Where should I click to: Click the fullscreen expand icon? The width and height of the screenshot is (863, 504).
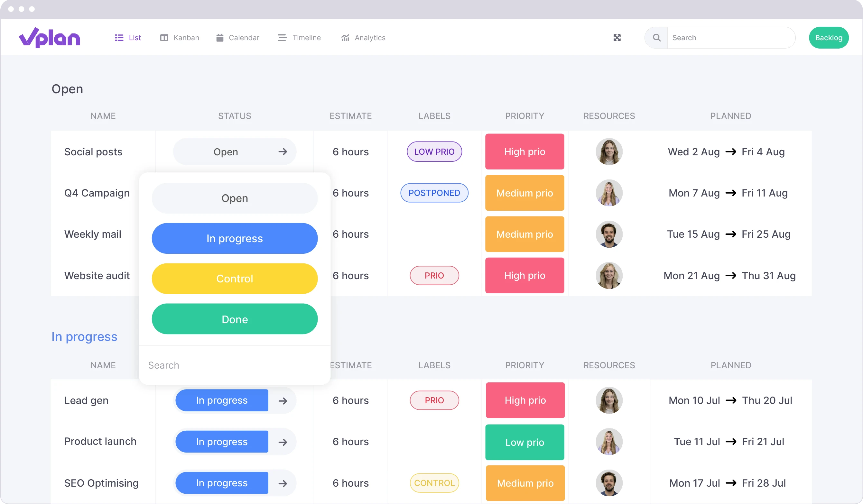[617, 38]
